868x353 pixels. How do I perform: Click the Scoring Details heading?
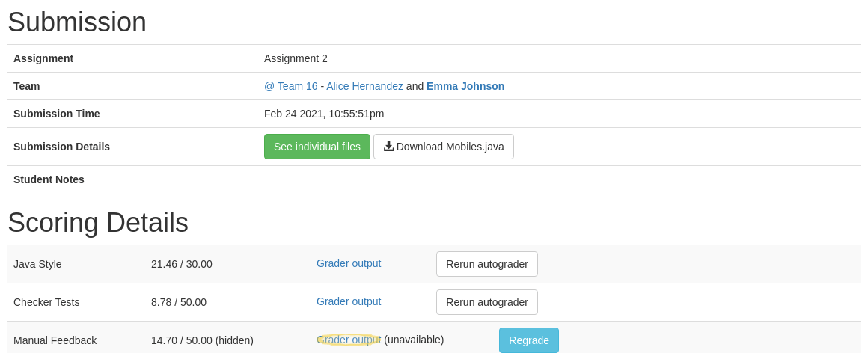click(98, 223)
